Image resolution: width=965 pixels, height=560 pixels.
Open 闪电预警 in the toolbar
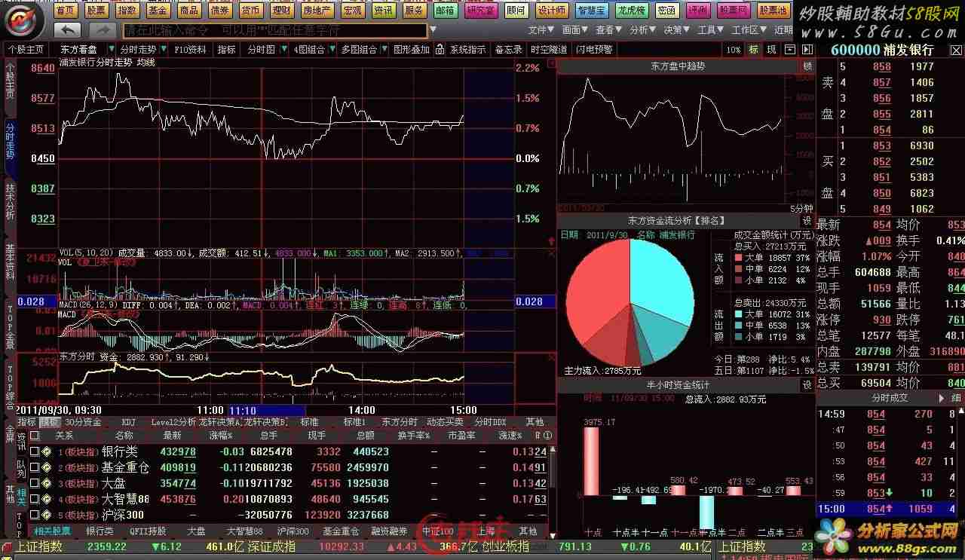(x=595, y=50)
